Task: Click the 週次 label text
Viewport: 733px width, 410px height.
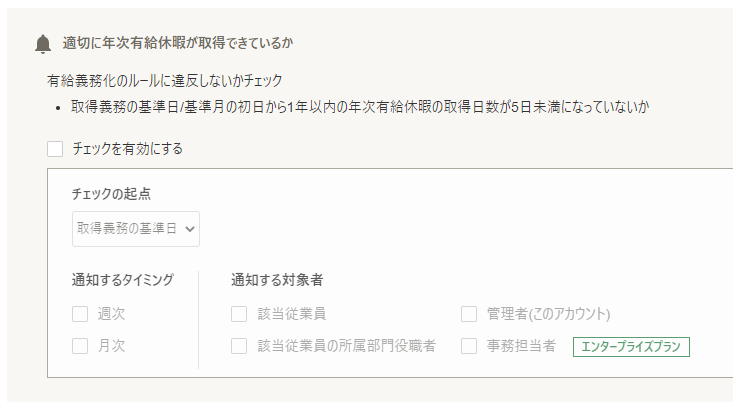Action: coord(111,314)
